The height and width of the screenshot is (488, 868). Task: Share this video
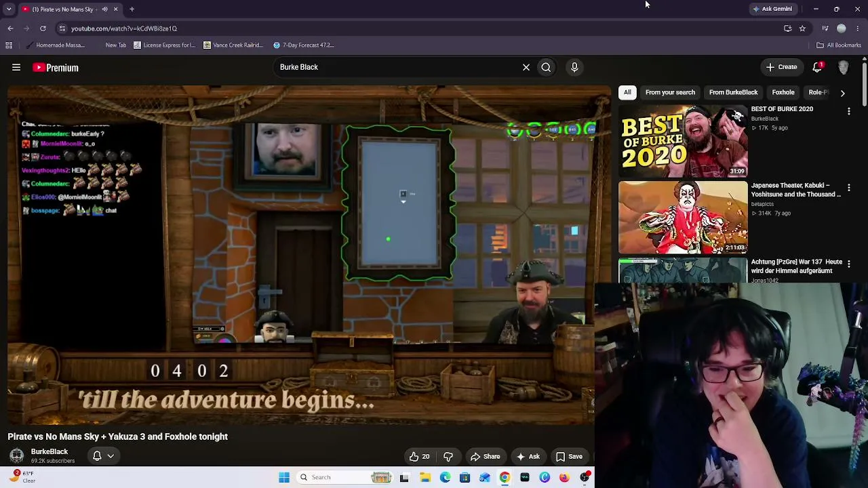(485, 457)
